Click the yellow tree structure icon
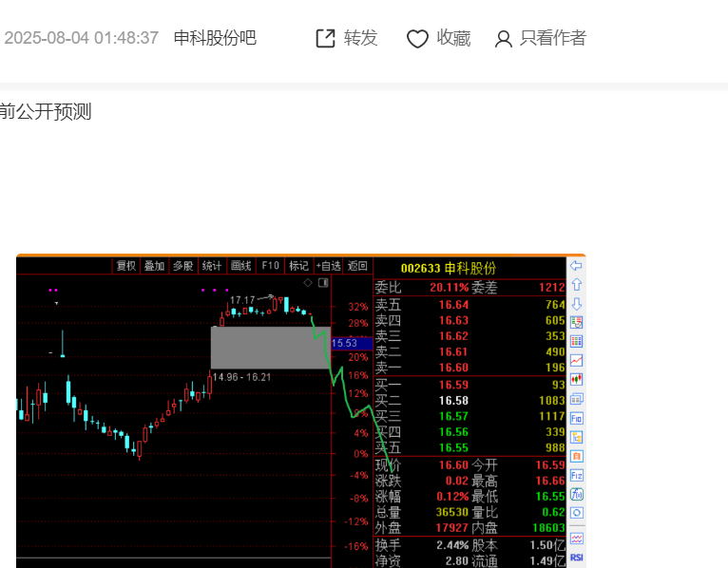 (x=576, y=437)
